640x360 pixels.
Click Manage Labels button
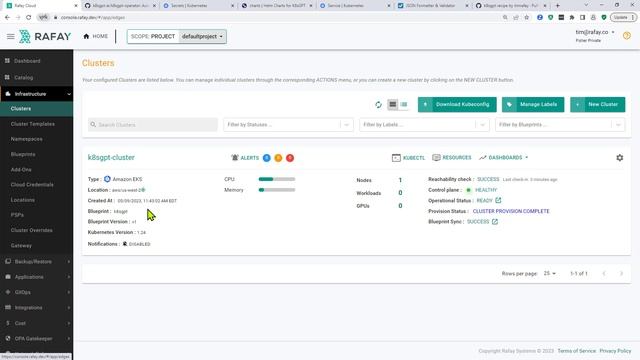click(533, 104)
